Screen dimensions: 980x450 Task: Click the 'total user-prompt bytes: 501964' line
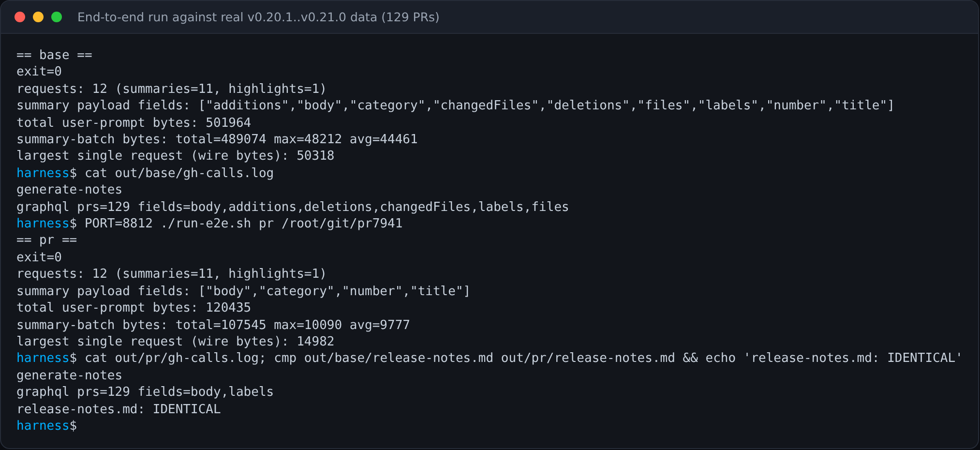[134, 123]
